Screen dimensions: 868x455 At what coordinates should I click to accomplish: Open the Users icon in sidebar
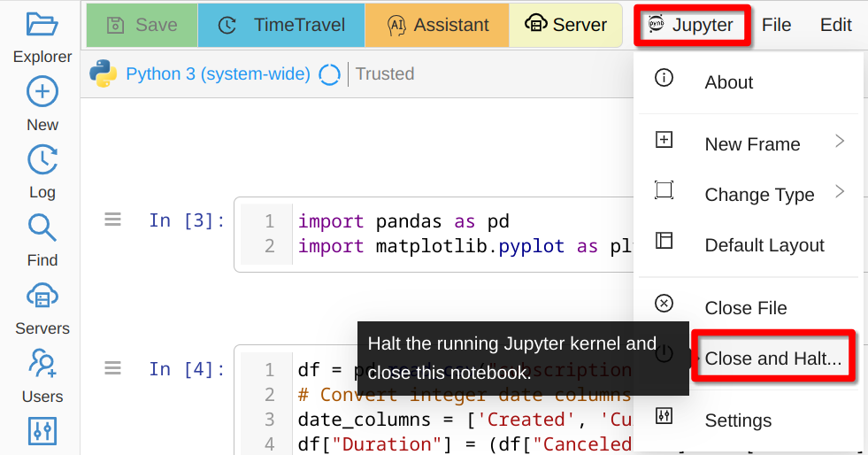42,363
